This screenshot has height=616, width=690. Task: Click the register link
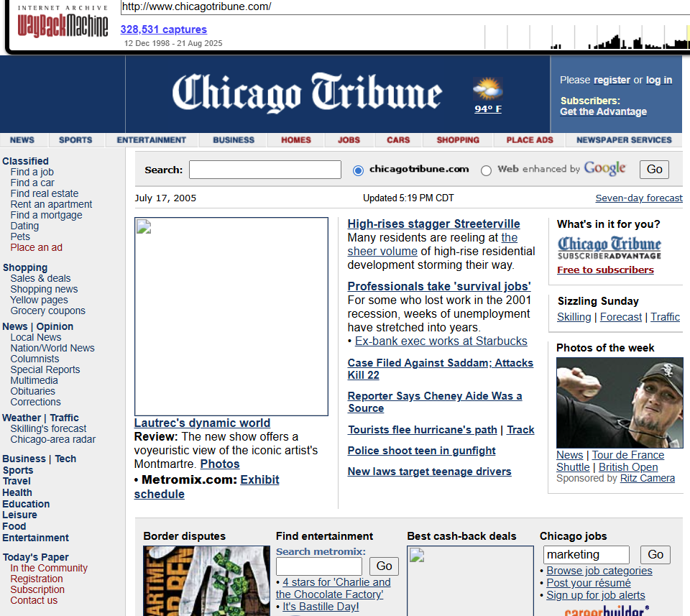(612, 80)
